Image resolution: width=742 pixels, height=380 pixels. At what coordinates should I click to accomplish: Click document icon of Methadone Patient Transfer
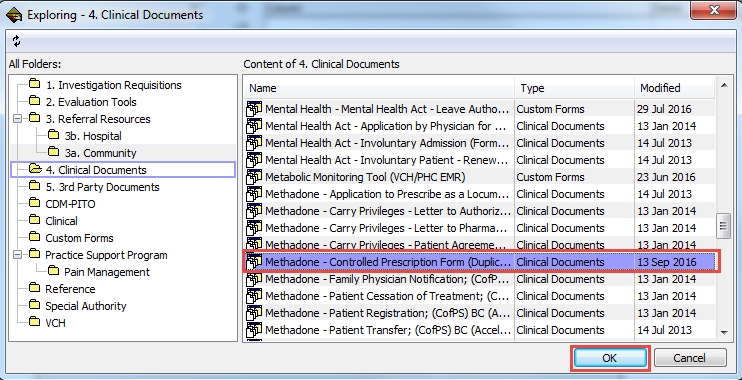[x=254, y=330]
